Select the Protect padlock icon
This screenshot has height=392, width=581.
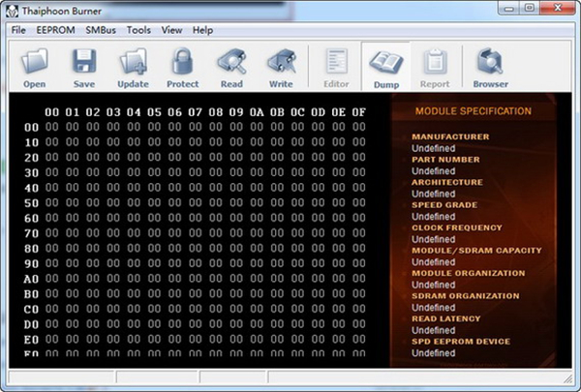pos(182,64)
